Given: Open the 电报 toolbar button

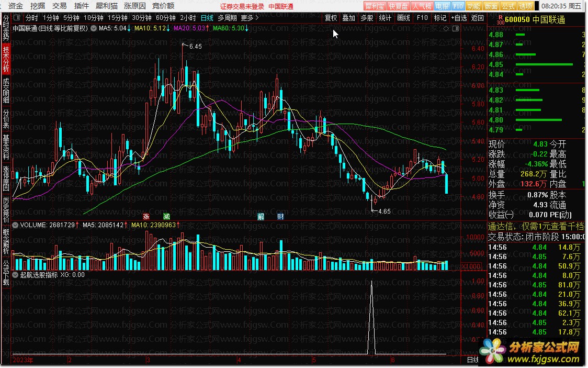Looking at the screenshot, I should coord(442,6).
